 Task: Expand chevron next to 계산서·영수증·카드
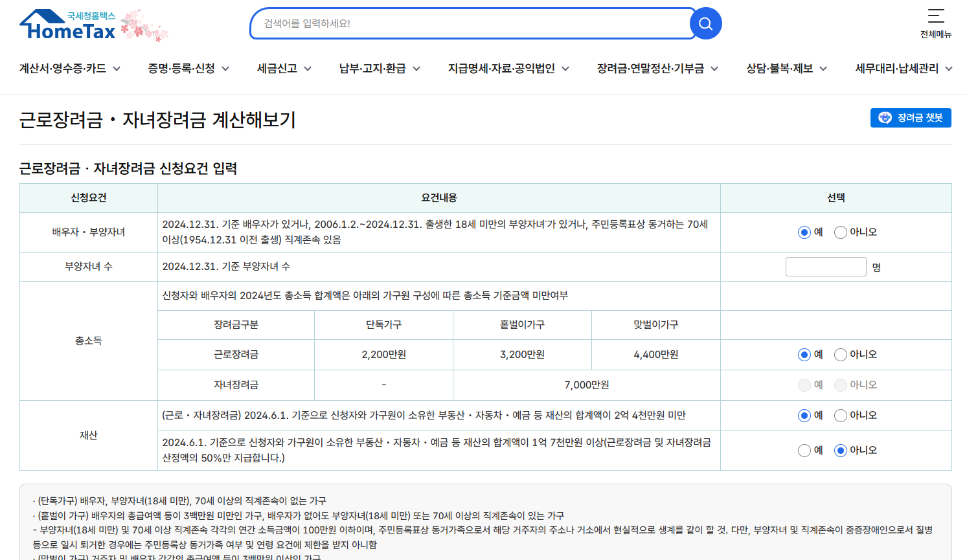coord(117,69)
